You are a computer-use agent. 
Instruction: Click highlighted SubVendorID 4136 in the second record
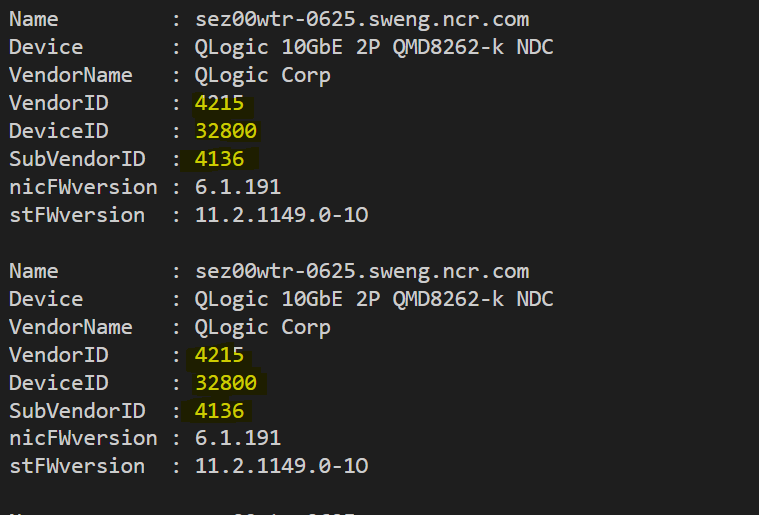[x=219, y=411]
